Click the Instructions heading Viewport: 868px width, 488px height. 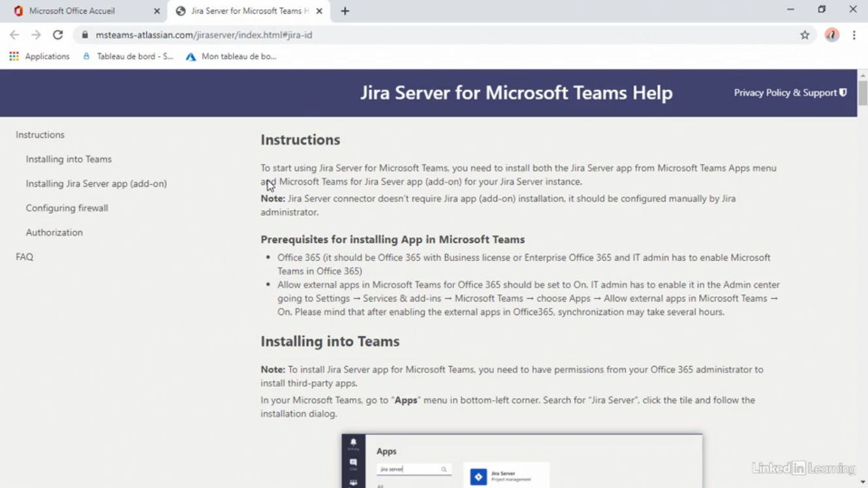pyautogui.click(x=300, y=140)
